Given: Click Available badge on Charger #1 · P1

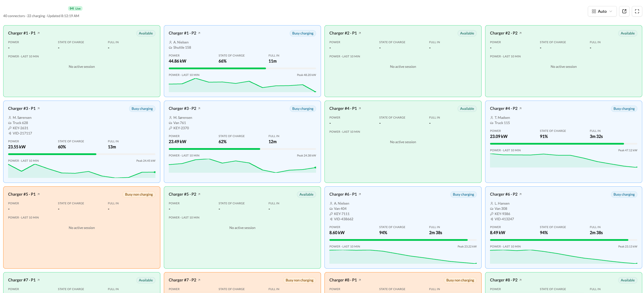Looking at the screenshot, I should [146, 33].
